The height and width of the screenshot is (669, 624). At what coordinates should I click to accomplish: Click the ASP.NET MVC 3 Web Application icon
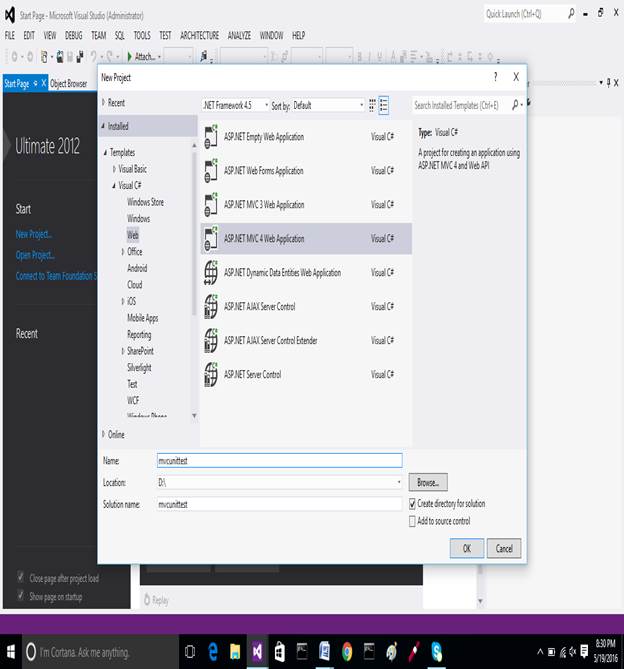[x=211, y=204]
